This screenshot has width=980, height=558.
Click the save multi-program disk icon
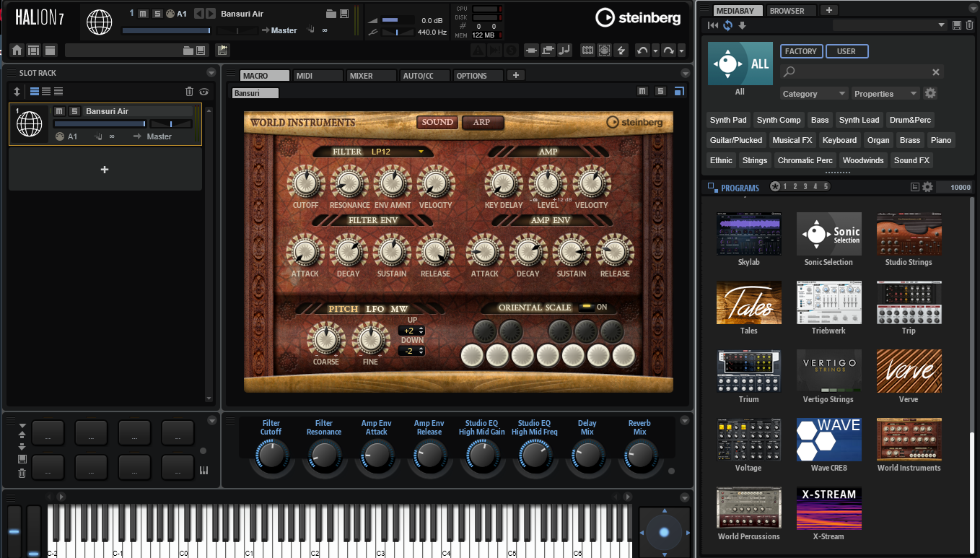[x=200, y=51]
